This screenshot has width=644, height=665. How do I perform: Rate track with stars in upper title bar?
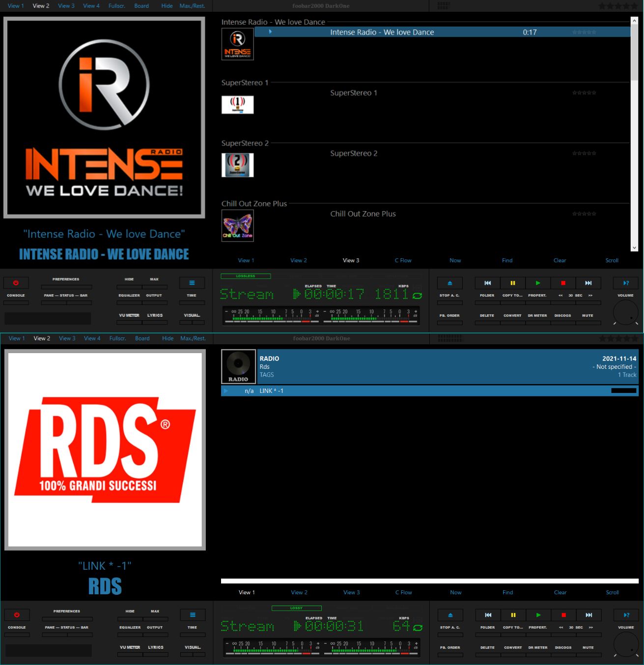[617, 6]
